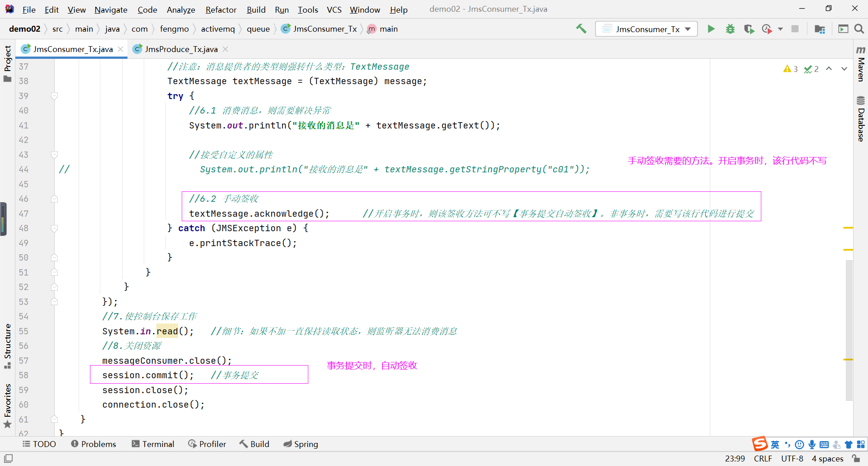Open the Refactor menu
Screen dimensions: 868x466
pos(221,10)
